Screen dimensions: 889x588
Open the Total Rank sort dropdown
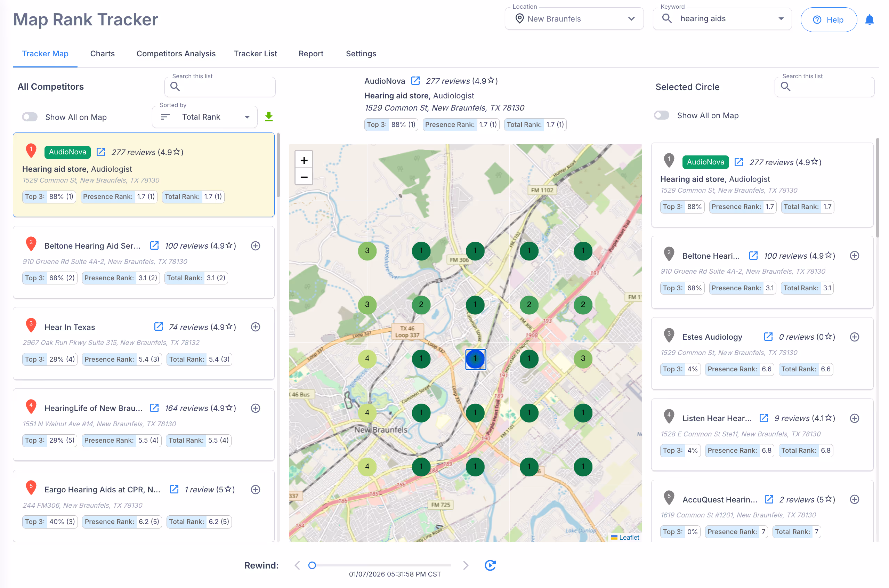click(x=204, y=116)
